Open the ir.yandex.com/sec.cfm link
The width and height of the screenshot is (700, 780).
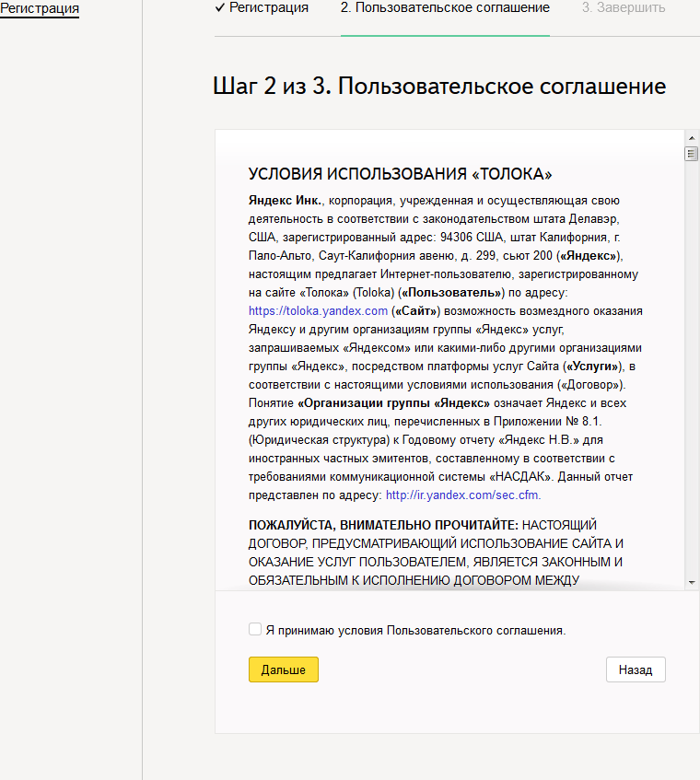[463, 495]
